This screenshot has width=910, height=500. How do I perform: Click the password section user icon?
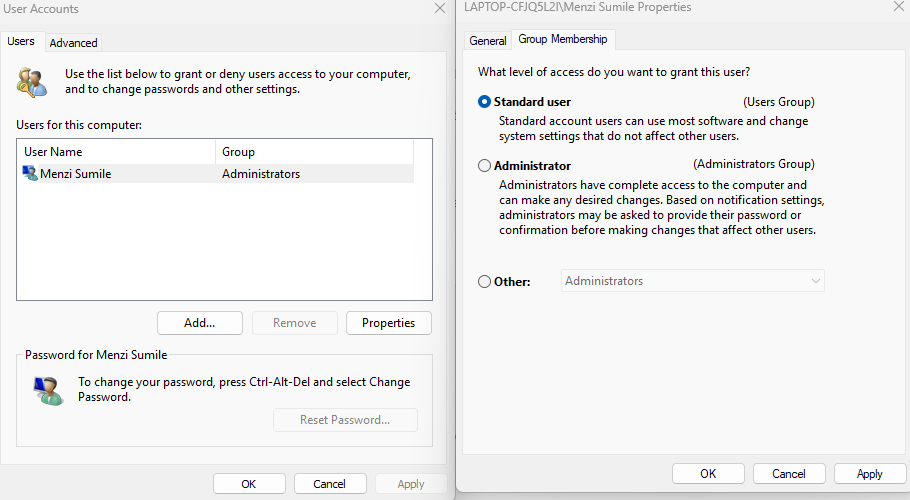pyautogui.click(x=48, y=390)
